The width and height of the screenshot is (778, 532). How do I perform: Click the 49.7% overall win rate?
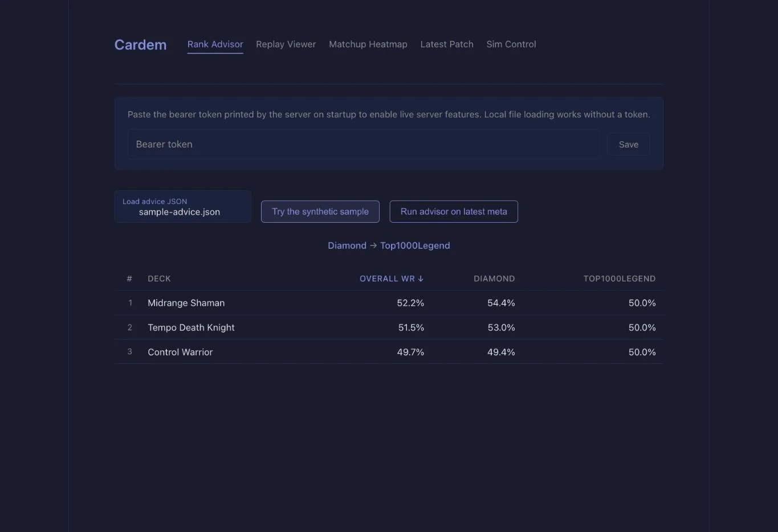410,352
